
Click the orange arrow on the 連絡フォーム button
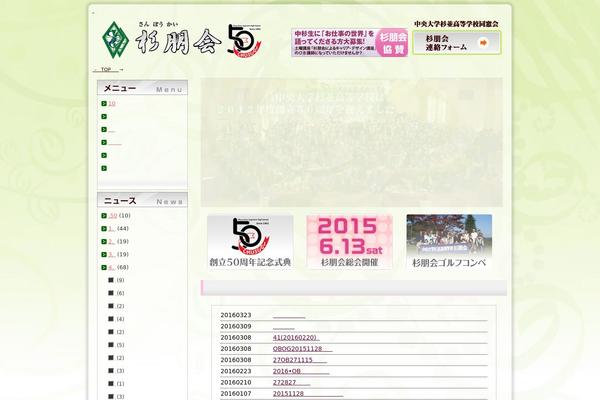coord(483,43)
